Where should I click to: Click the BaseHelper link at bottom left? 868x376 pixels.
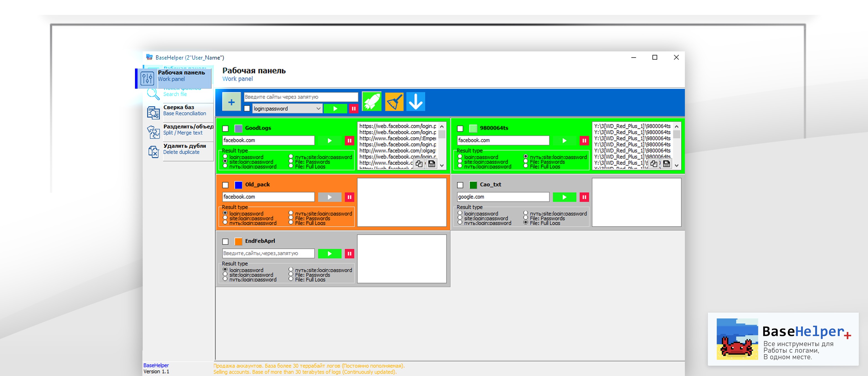156,365
